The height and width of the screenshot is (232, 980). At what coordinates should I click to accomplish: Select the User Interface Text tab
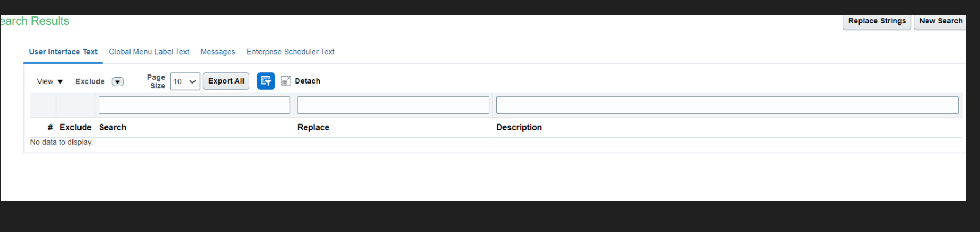63,52
